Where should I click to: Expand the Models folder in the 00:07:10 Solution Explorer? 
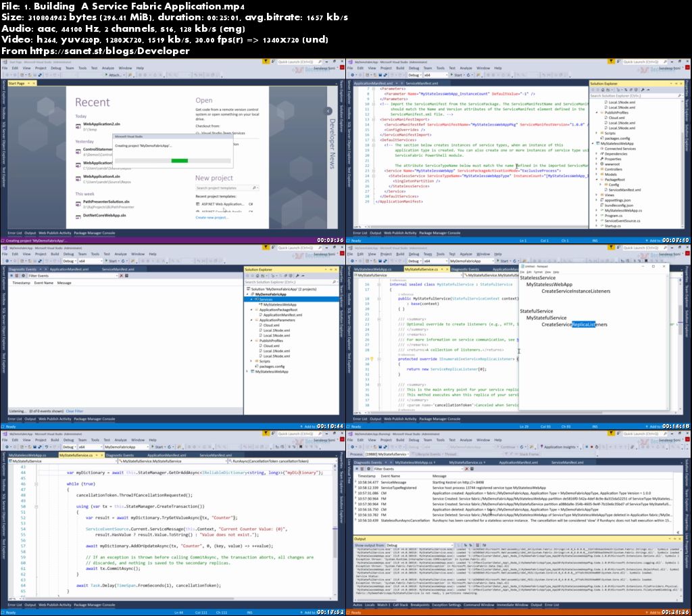(597, 174)
